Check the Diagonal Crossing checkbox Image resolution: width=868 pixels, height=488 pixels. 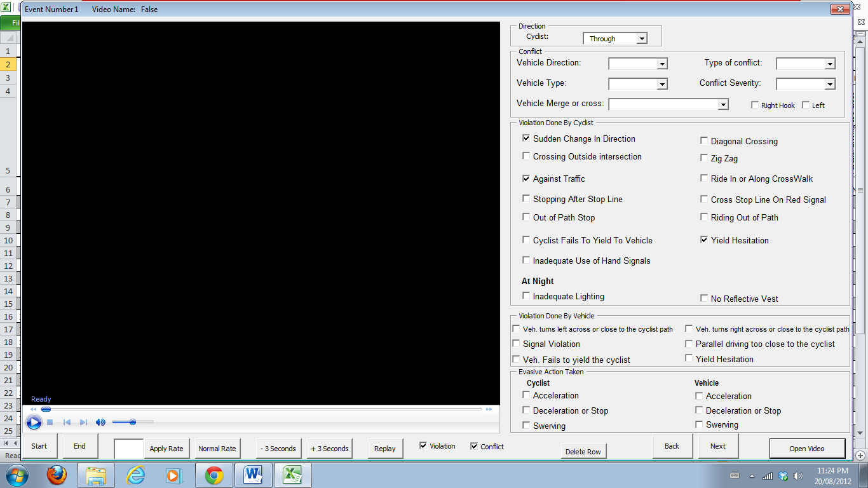point(704,140)
